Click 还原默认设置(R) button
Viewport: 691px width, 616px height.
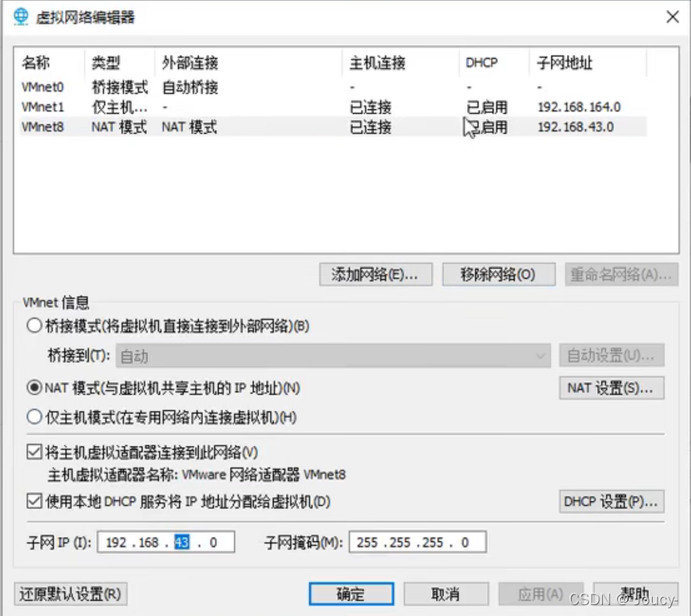(x=71, y=594)
